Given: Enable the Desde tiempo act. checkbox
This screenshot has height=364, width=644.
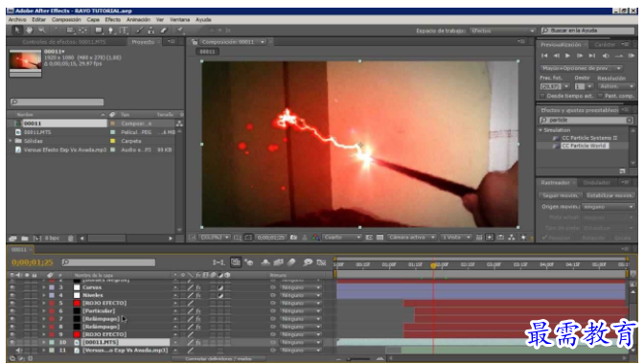Looking at the screenshot, I should pos(542,96).
